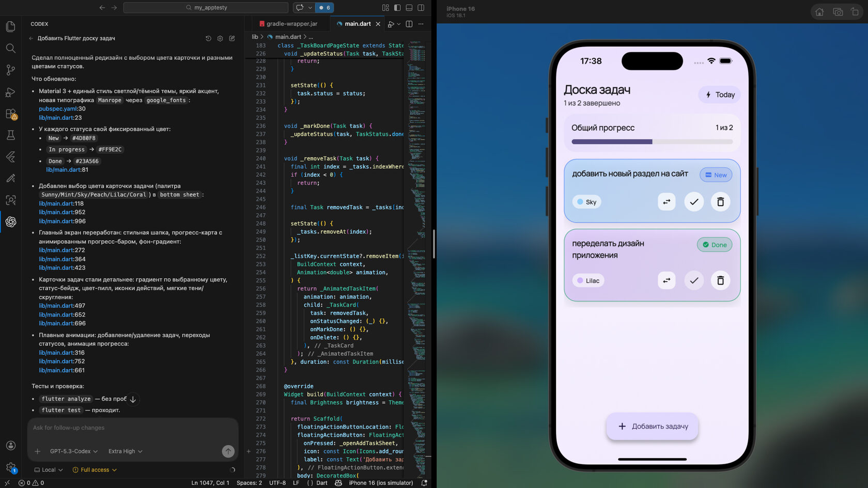This screenshot has height=488, width=868.
Task: Focus the Ask for follow-up changes input
Action: pyautogui.click(x=133, y=428)
